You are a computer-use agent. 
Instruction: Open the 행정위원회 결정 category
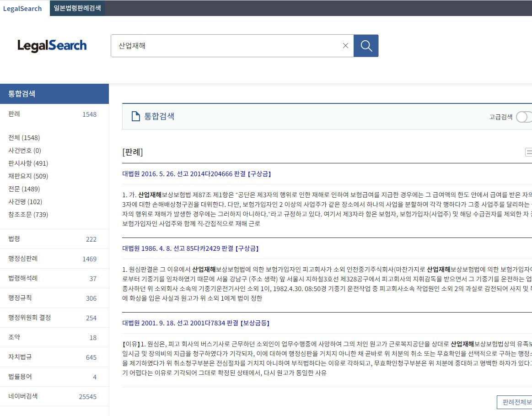point(54,318)
